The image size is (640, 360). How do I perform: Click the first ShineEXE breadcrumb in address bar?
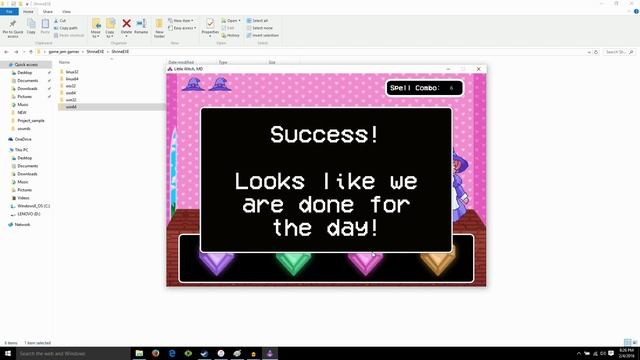click(x=95, y=52)
